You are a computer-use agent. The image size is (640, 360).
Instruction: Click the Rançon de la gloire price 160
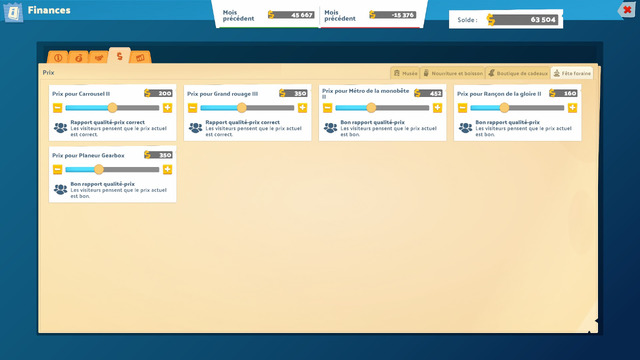point(564,93)
